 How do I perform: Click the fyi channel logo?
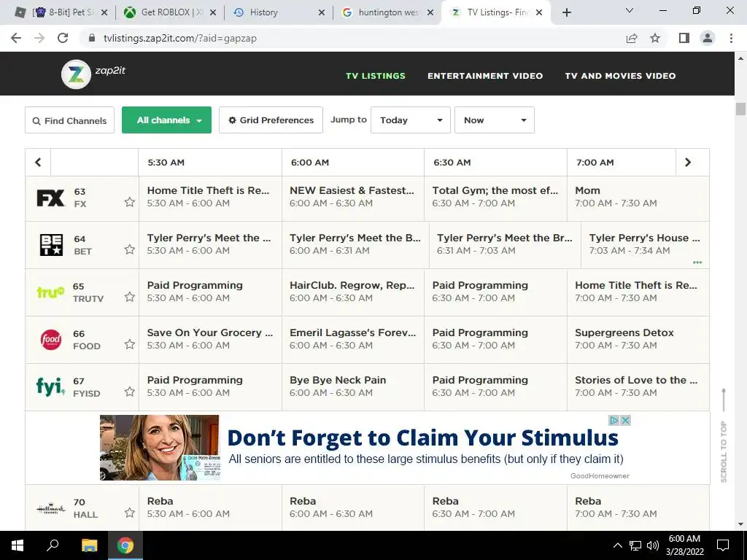[50, 386]
